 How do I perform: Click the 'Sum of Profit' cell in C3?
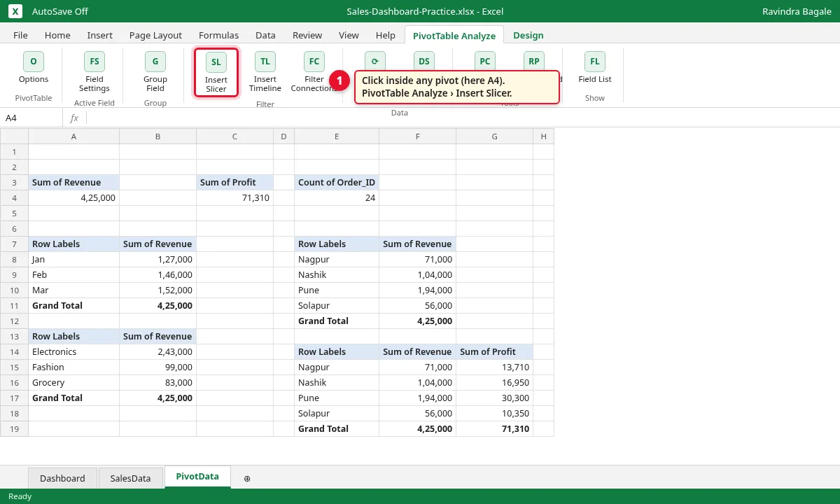235,183
